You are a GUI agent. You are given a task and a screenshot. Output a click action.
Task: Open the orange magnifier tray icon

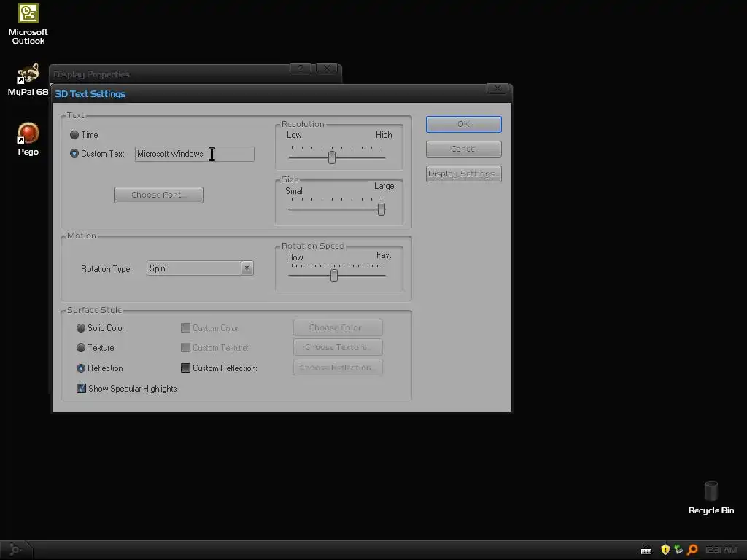(693, 550)
